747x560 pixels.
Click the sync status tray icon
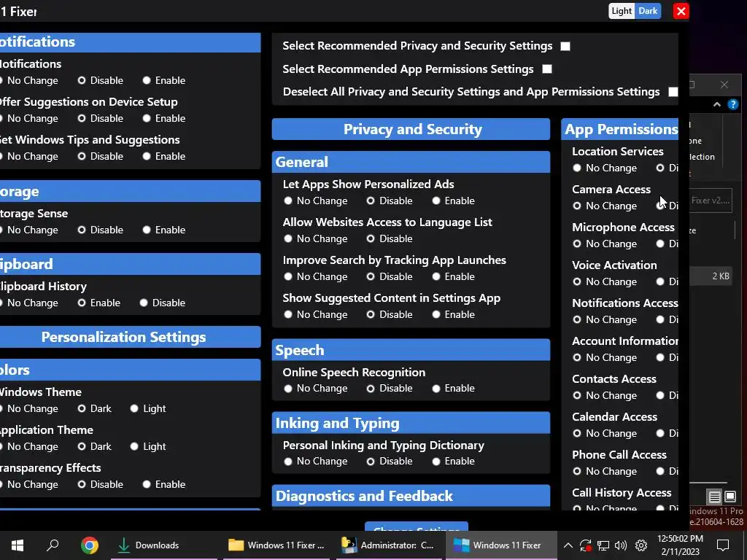tap(586, 545)
